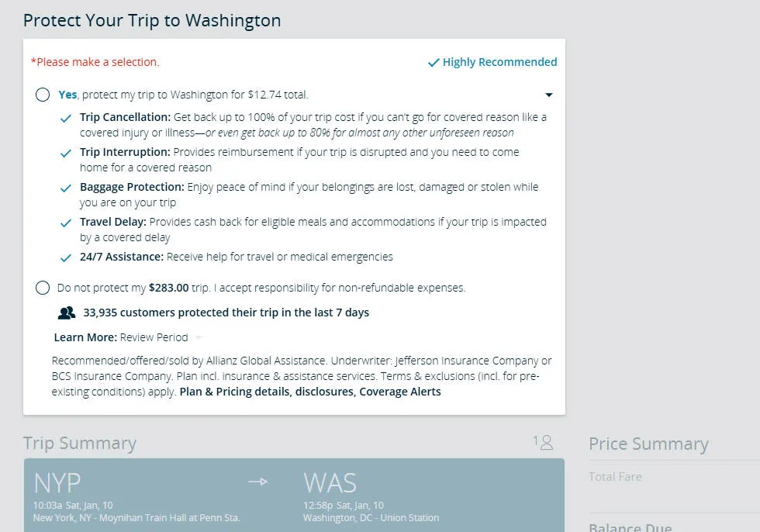Image resolution: width=760 pixels, height=532 pixels.
Task: Choose Do not protect my $283.00 trip
Action: pyautogui.click(x=43, y=288)
